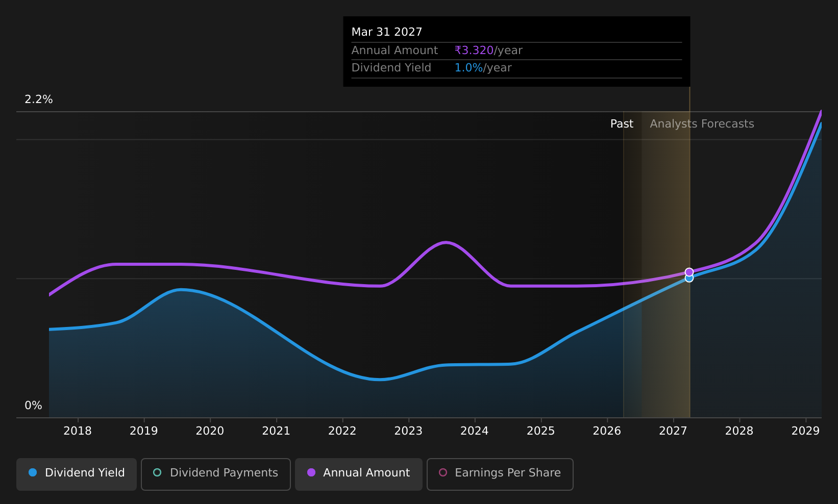Click the ₹3.320/year annual amount value
Image resolution: width=838 pixels, height=504 pixels.
point(488,51)
